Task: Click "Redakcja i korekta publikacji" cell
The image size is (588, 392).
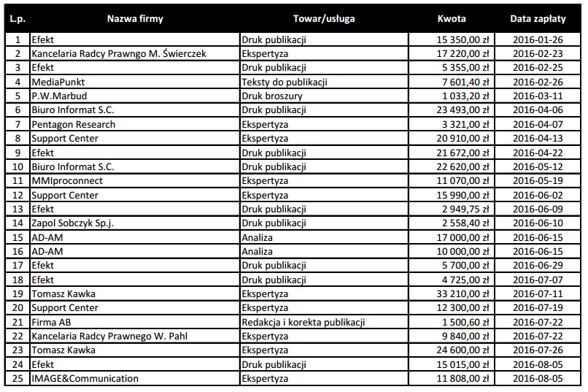Action: click(303, 322)
